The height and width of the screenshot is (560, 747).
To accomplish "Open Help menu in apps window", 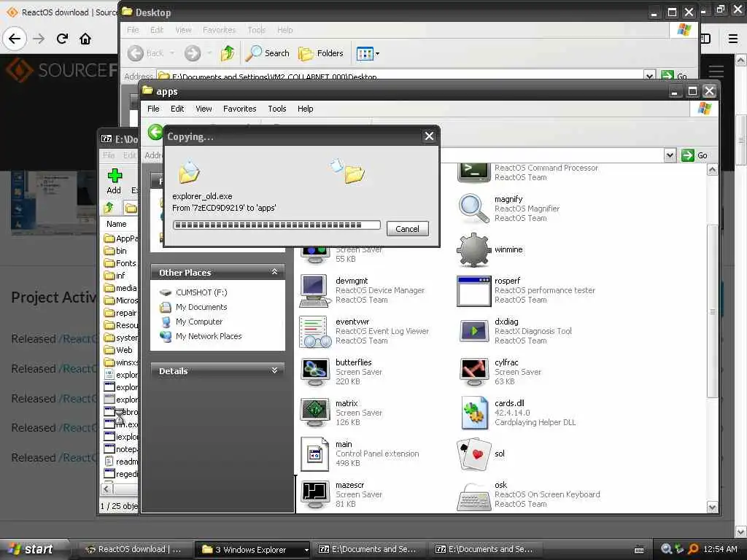I will tap(306, 109).
